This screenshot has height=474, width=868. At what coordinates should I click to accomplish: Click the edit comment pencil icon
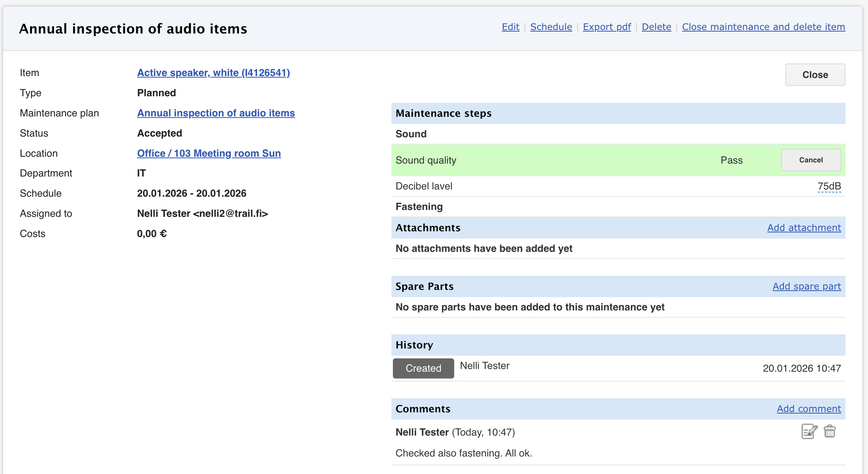[x=809, y=431]
